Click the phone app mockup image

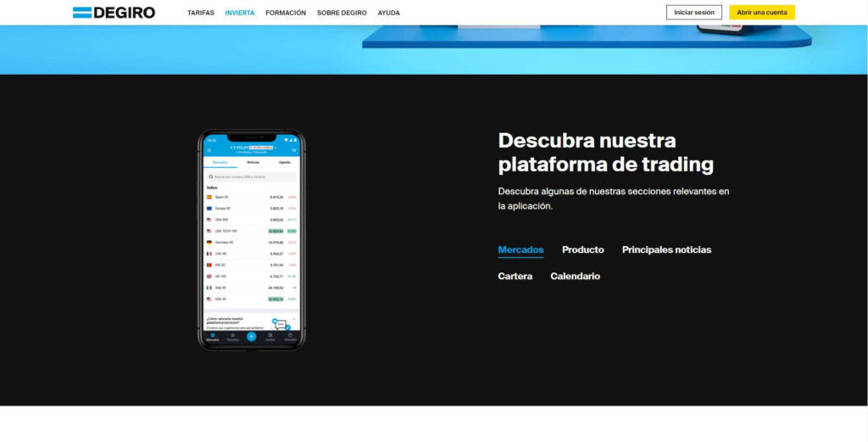tap(251, 240)
